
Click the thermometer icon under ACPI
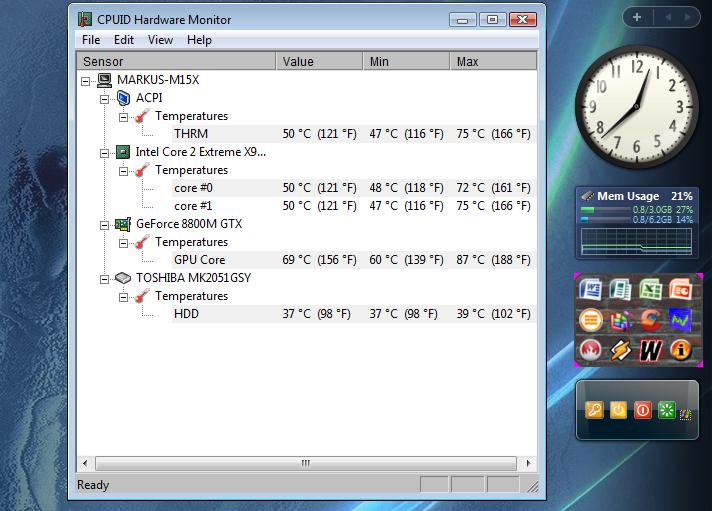pos(143,116)
